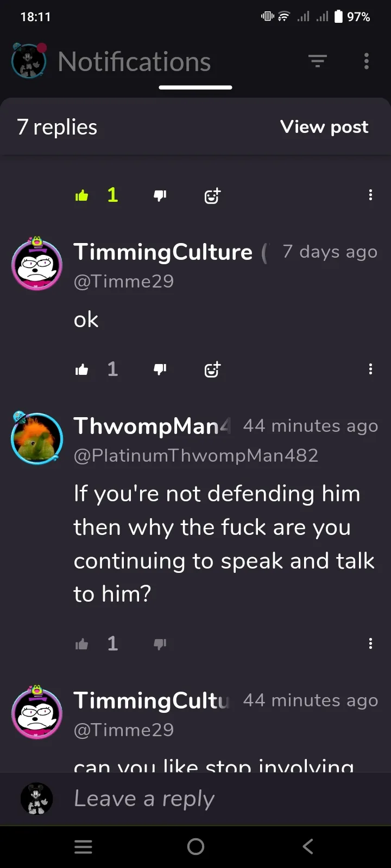
Task: Open ThwompMan's profile avatar
Action: 37,438
